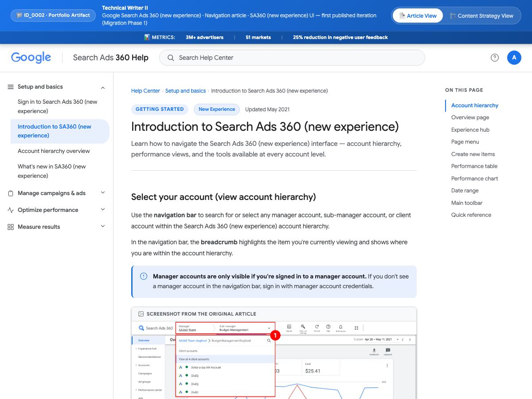Jump to Date range section link
Image resolution: width=532 pixels, height=399 pixels.
(x=465, y=191)
